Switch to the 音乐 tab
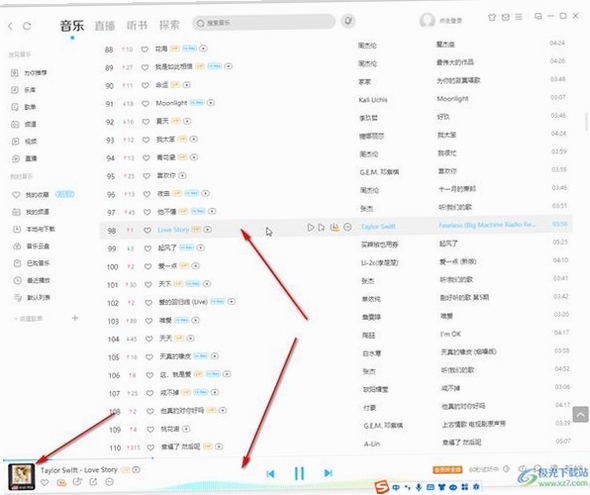590x495 pixels. click(x=72, y=26)
